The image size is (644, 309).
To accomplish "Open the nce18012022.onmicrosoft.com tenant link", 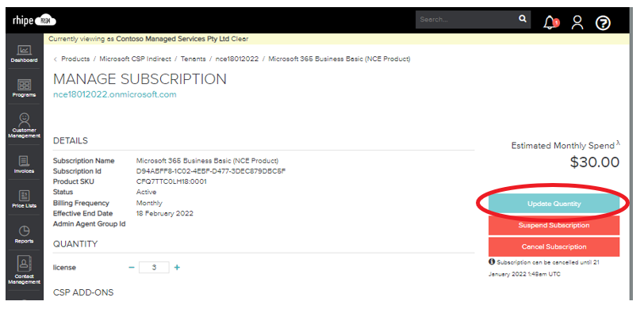I will 115,95.
